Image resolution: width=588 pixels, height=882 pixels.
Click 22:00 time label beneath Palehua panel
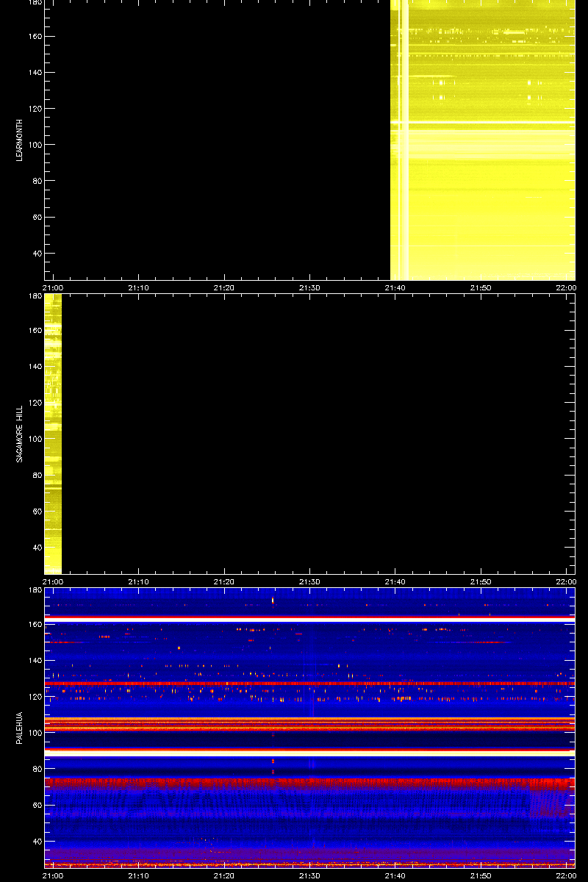566,875
